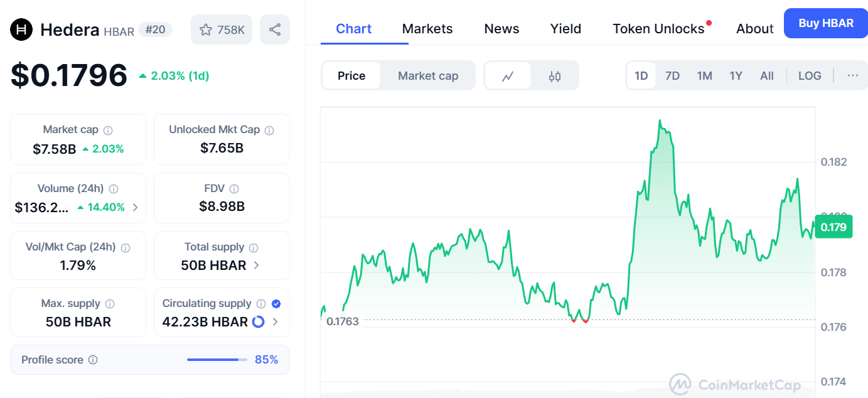The image size is (868, 398).
Task: Select the Market cap chart toggle
Action: 428,76
